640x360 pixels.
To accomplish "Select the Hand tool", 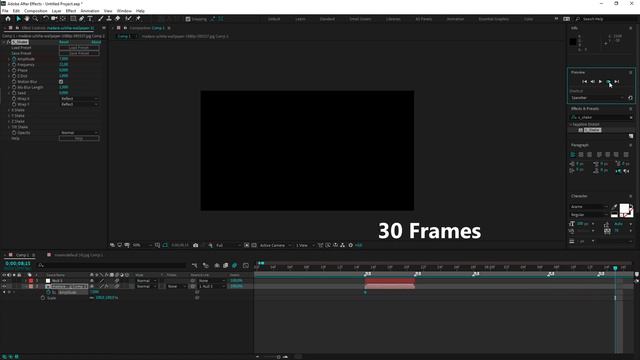I will pos(27,19).
